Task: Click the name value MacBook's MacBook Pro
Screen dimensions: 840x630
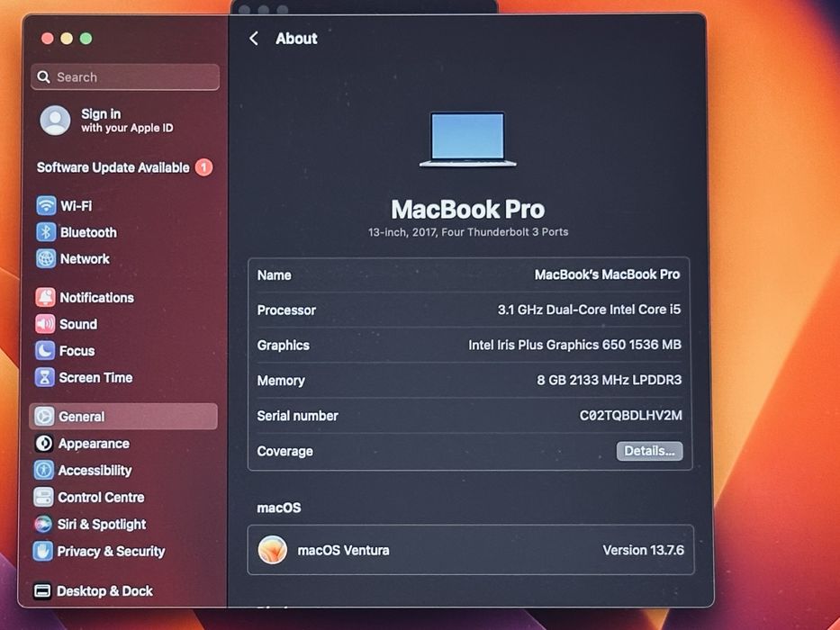Action: pos(607,274)
